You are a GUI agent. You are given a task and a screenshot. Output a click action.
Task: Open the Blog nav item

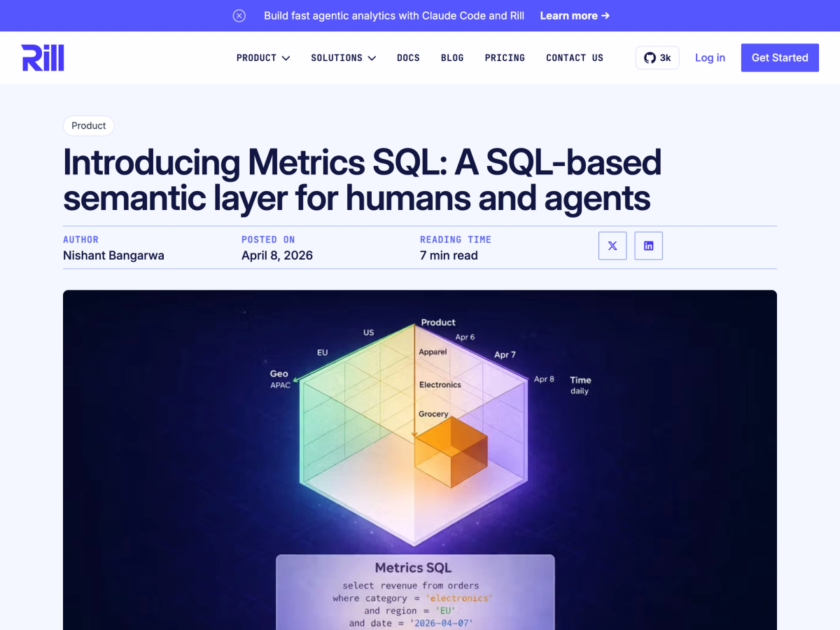pyautogui.click(x=452, y=58)
